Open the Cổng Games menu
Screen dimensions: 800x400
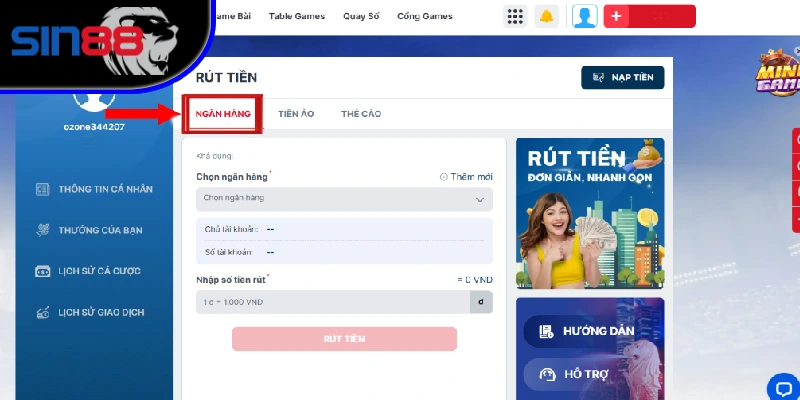pyautogui.click(x=425, y=16)
